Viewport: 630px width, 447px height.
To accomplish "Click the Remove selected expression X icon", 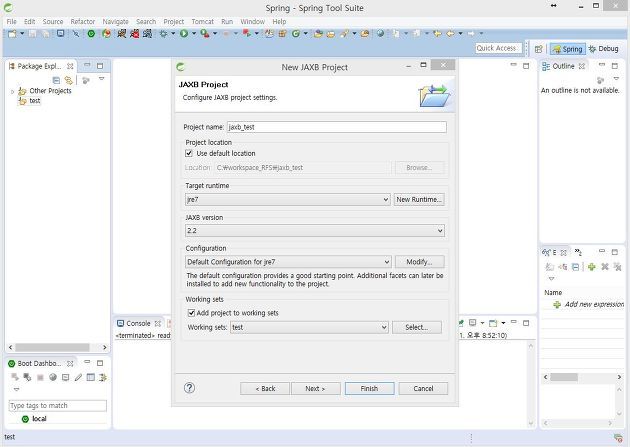I will coord(605,267).
